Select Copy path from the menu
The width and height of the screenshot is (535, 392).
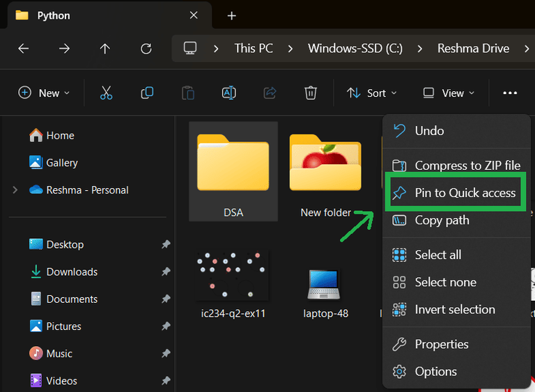442,221
